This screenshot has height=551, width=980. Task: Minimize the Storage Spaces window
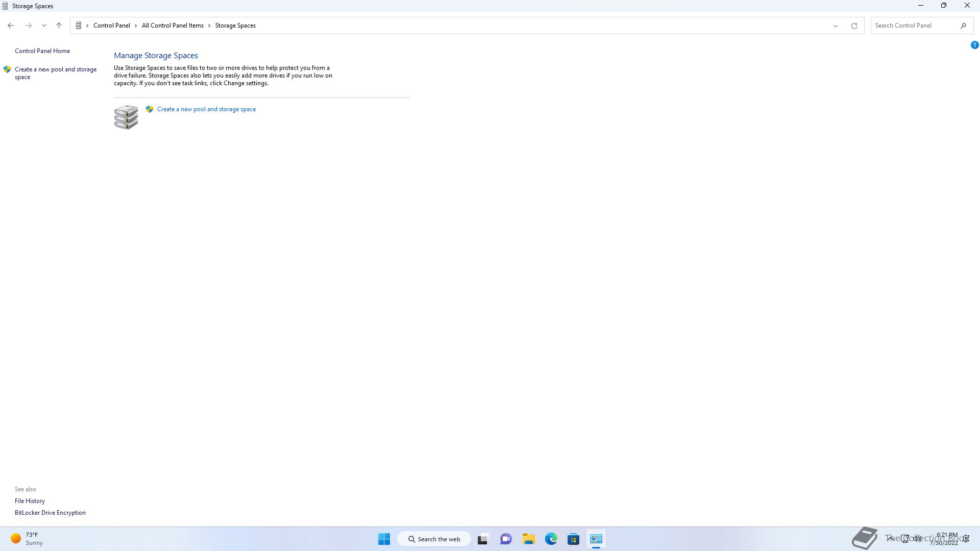(x=921, y=6)
